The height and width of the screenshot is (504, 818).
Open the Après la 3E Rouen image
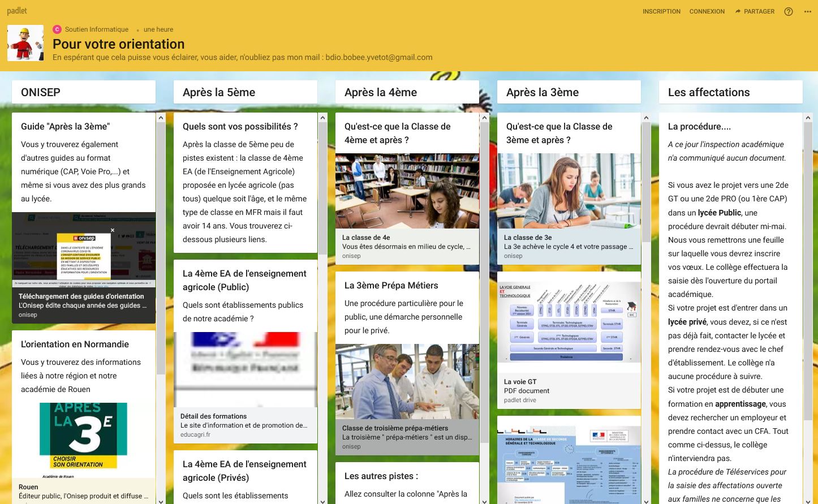[83, 439]
